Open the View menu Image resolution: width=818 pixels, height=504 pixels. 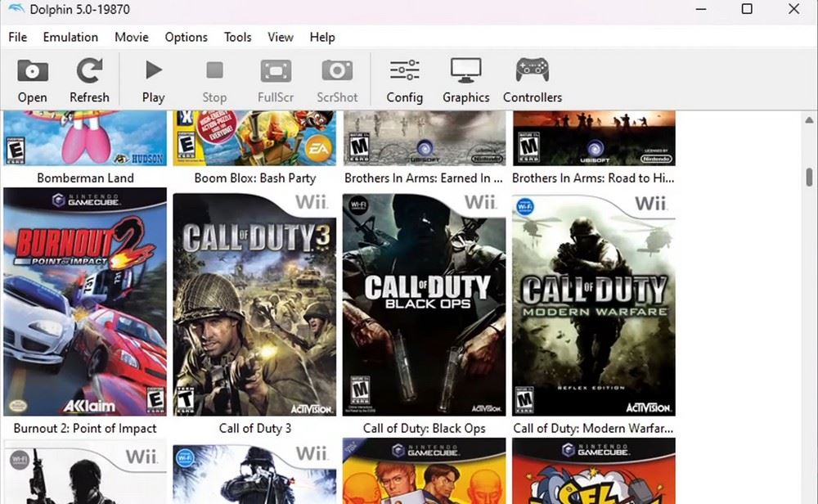coord(281,37)
